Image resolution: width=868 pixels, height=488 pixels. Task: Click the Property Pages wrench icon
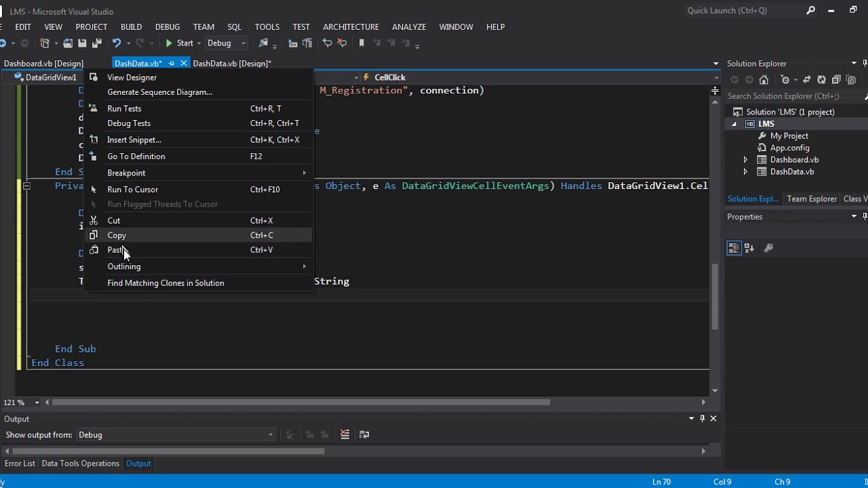pos(768,248)
